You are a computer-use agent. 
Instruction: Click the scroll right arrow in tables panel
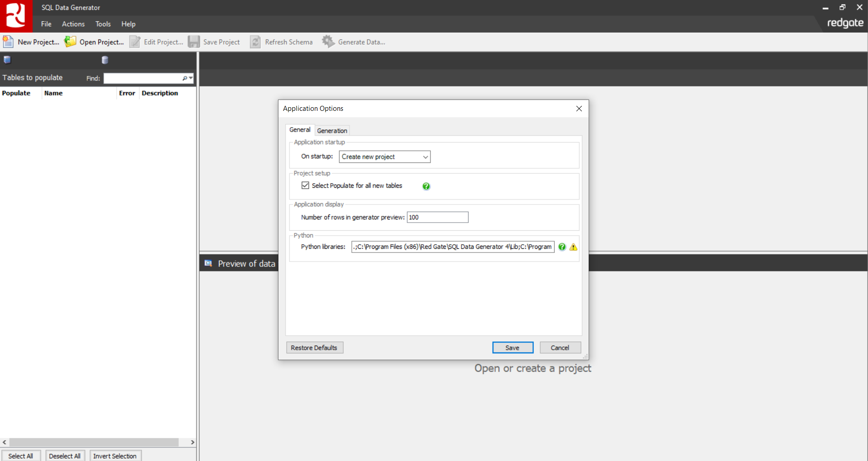pos(192,442)
